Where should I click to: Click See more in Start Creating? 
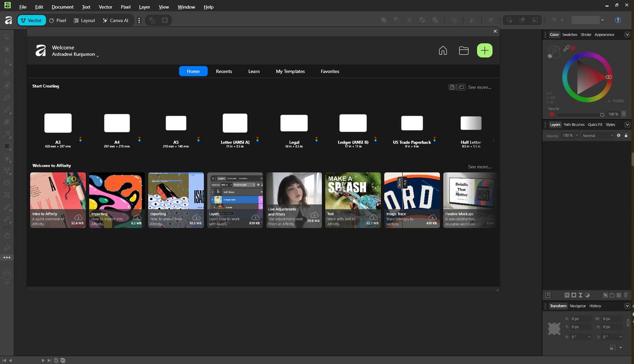(480, 87)
